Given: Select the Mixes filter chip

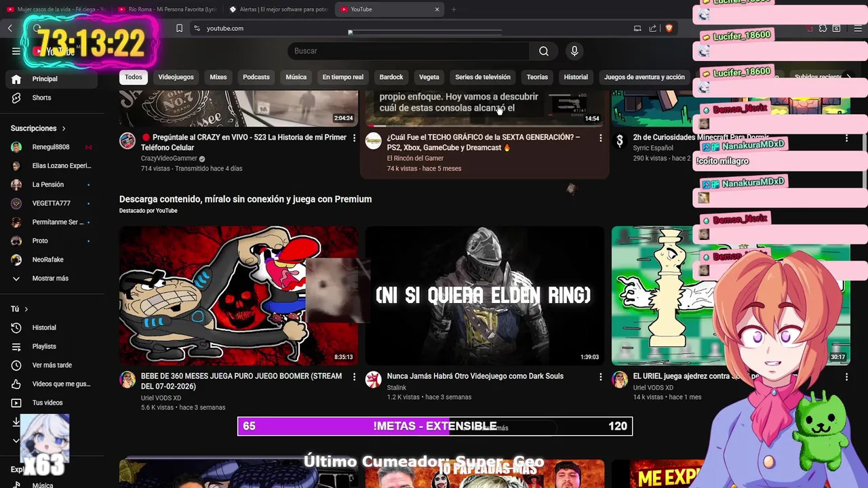Looking at the screenshot, I should [218, 77].
